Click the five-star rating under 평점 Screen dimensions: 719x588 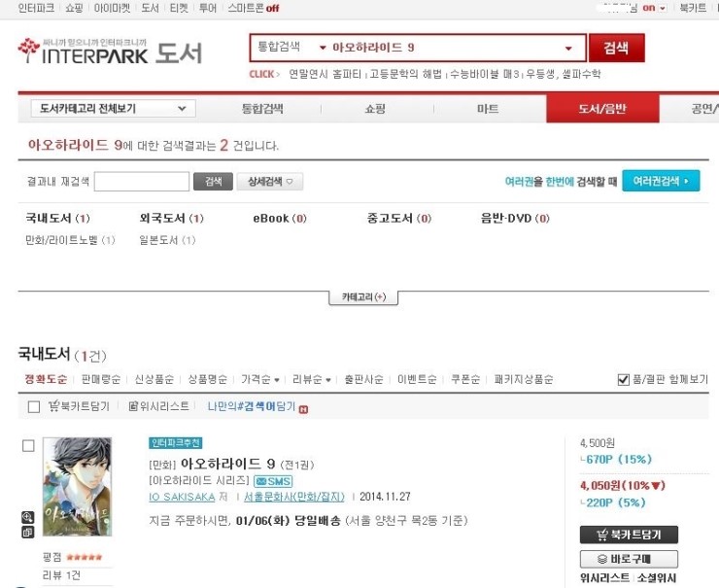pyautogui.click(x=84, y=557)
